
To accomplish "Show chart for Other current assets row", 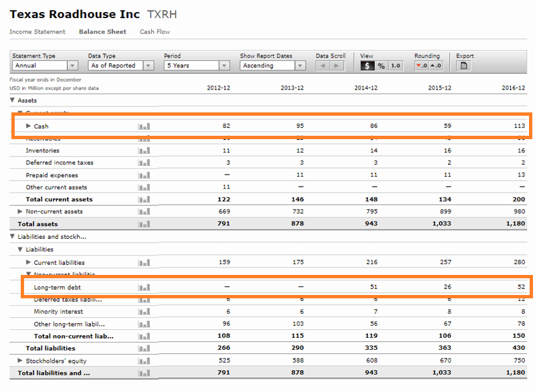I will click(144, 187).
